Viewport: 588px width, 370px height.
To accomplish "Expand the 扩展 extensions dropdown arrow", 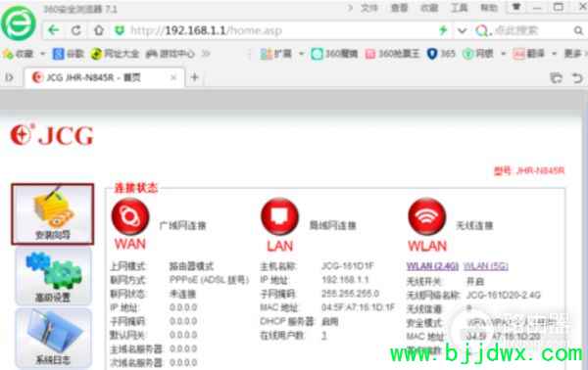I will coord(301,54).
